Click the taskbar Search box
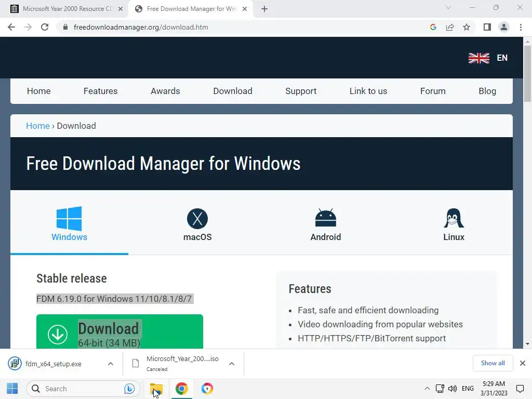Screen dimensions: 532x399 click(x=83, y=389)
